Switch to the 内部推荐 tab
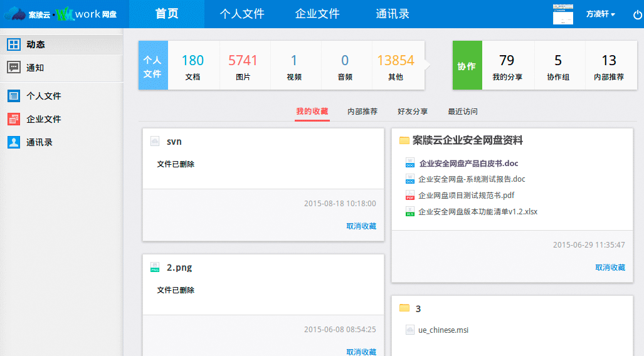The height and width of the screenshot is (356, 644). [x=362, y=112]
